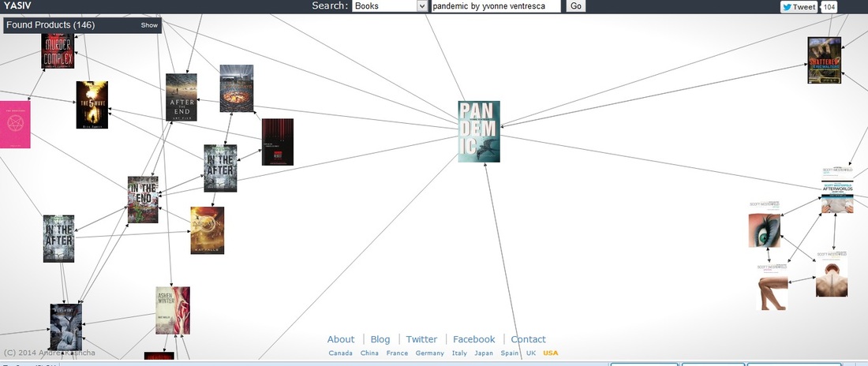Screen dimensions: 868x366
Task: Click the YASIV logo text
Action: (x=17, y=6)
